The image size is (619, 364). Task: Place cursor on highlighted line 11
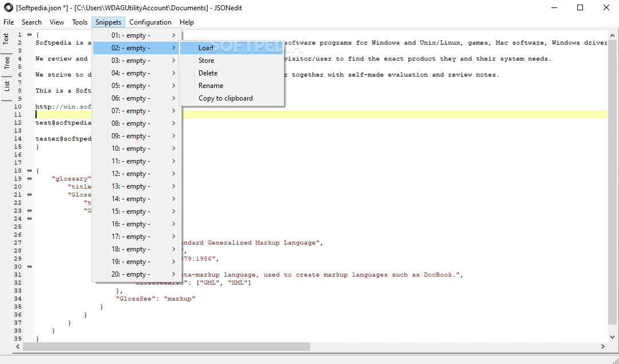pos(321,114)
